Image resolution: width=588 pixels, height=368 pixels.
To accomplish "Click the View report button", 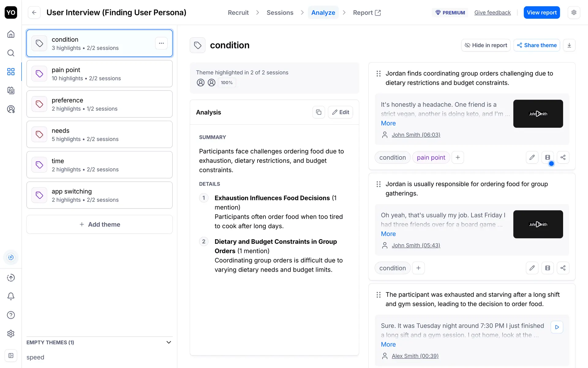I will click(x=541, y=13).
